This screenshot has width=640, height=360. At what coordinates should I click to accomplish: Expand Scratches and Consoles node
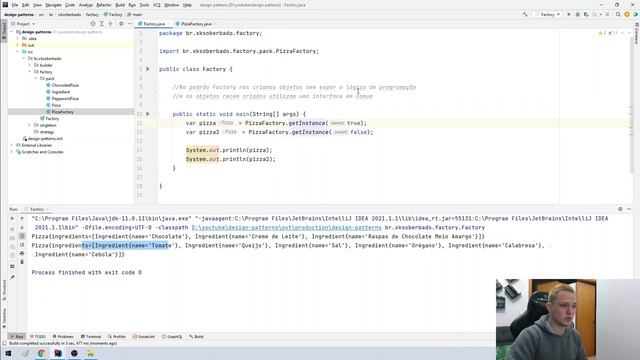point(12,152)
